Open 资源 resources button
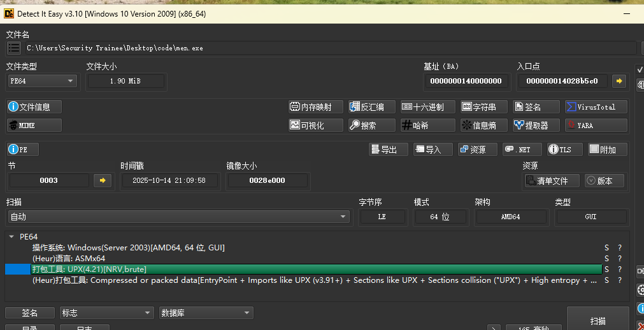This screenshot has width=644, height=330. click(478, 150)
